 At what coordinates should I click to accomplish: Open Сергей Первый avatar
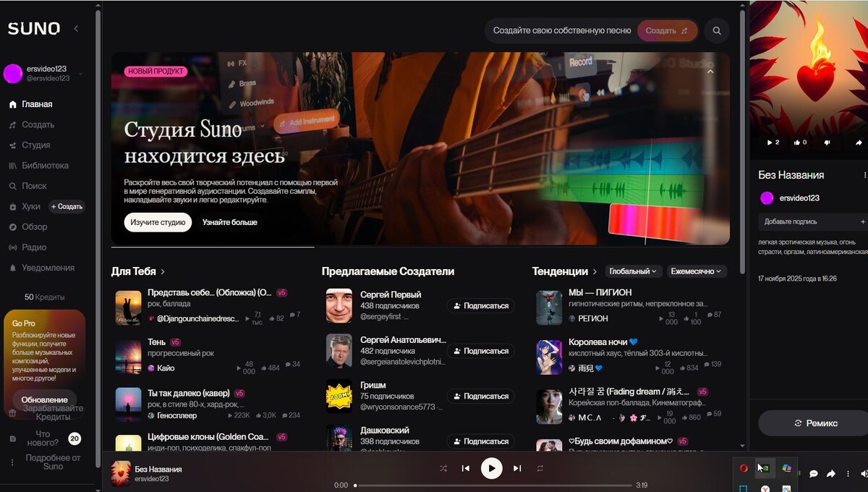click(x=339, y=306)
